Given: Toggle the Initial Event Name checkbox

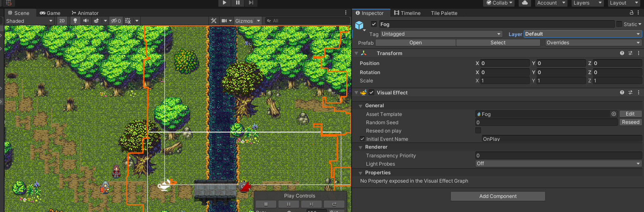Looking at the screenshot, I should pos(362,139).
